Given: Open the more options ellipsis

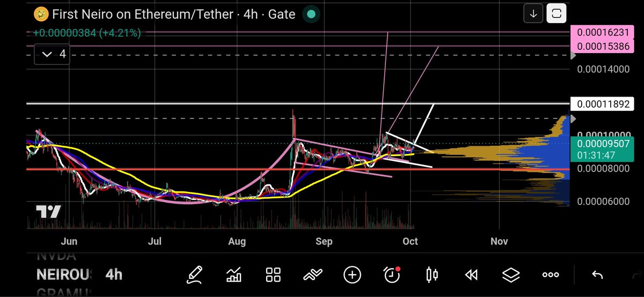Looking at the screenshot, I should pos(551,275).
